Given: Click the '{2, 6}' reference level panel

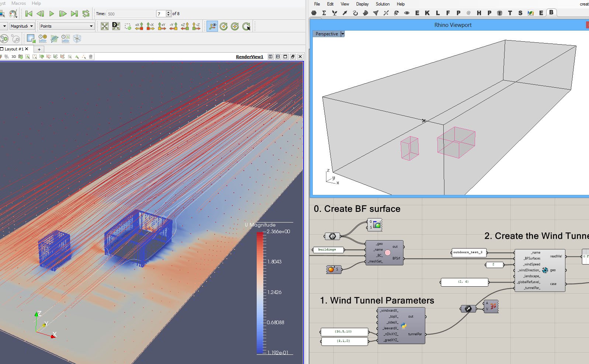Looking at the screenshot, I should coord(464,282).
